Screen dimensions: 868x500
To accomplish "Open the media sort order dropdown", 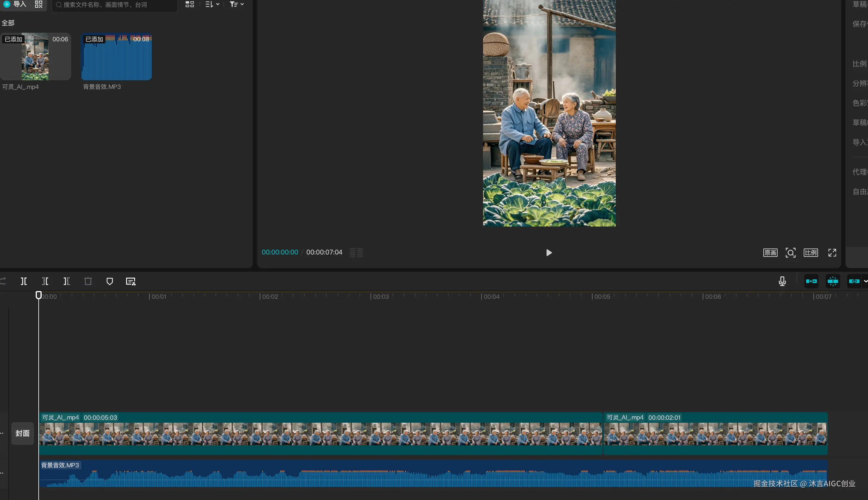I will [212, 4].
